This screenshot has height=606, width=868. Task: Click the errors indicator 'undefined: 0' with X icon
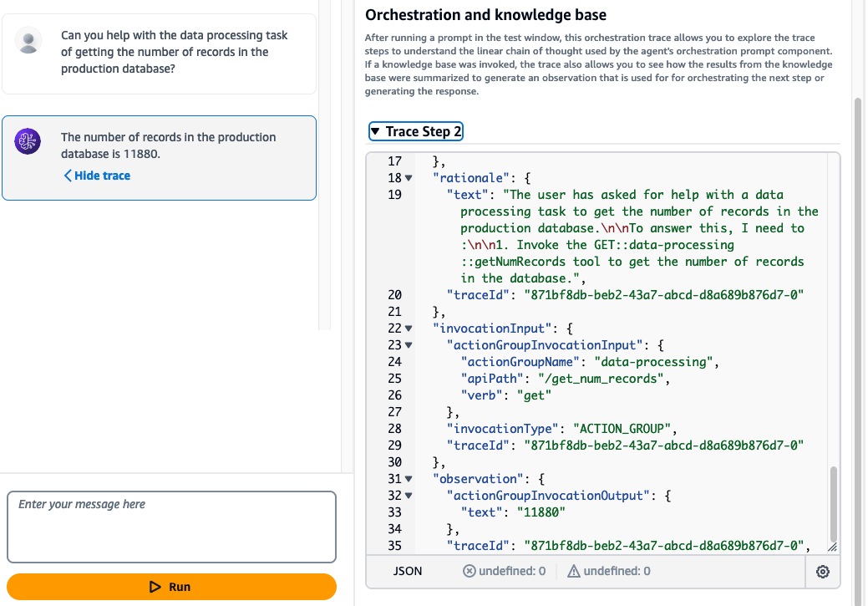505,571
